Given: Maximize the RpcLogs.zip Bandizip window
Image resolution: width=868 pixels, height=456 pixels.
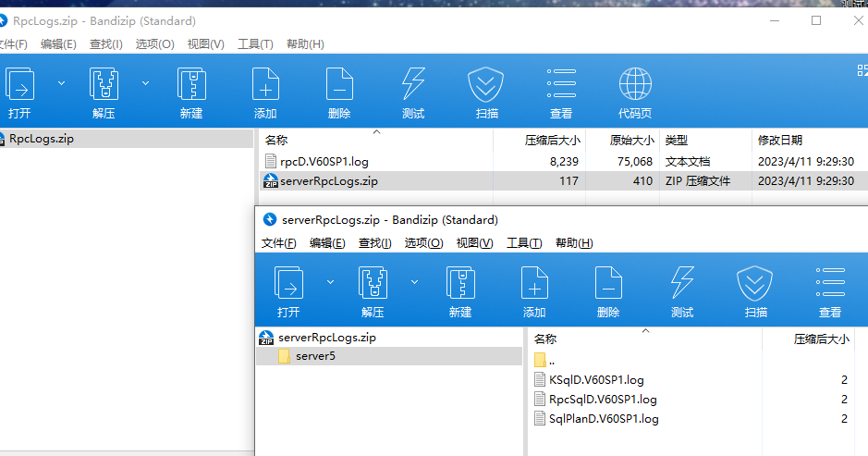Looking at the screenshot, I should coord(816,20).
